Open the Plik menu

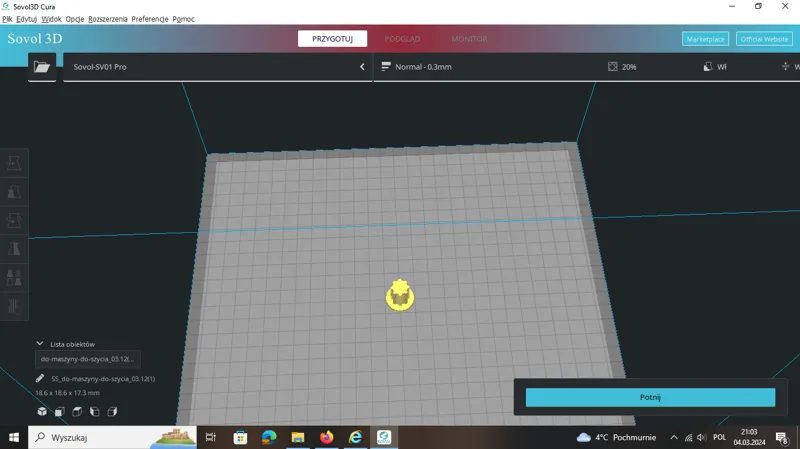pos(7,19)
